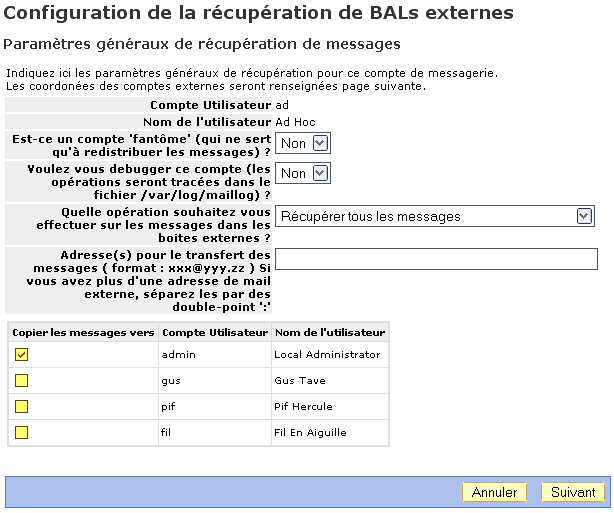
Task: Select the 'Gus Tave' name cell
Action: tap(330, 380)
